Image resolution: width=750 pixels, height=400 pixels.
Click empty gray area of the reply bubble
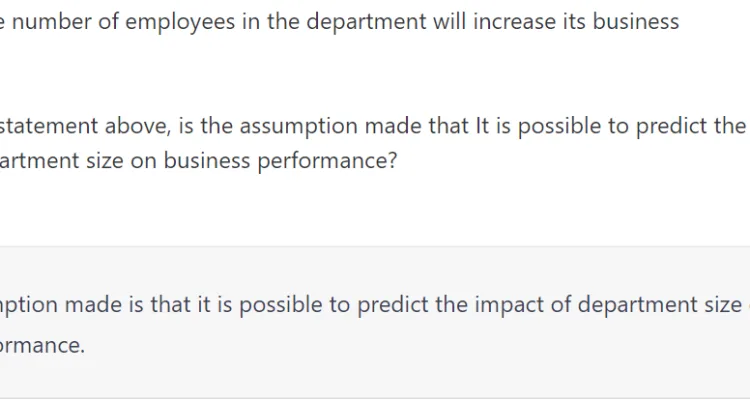[x=430, y=368]
